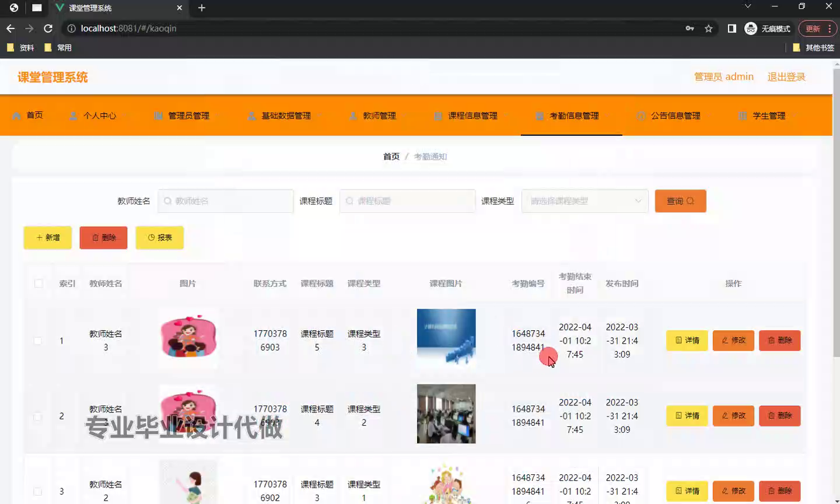The width and height of the screenshot is (840, 504).
Task: Reload the current page
Action: tap(48, 28)
